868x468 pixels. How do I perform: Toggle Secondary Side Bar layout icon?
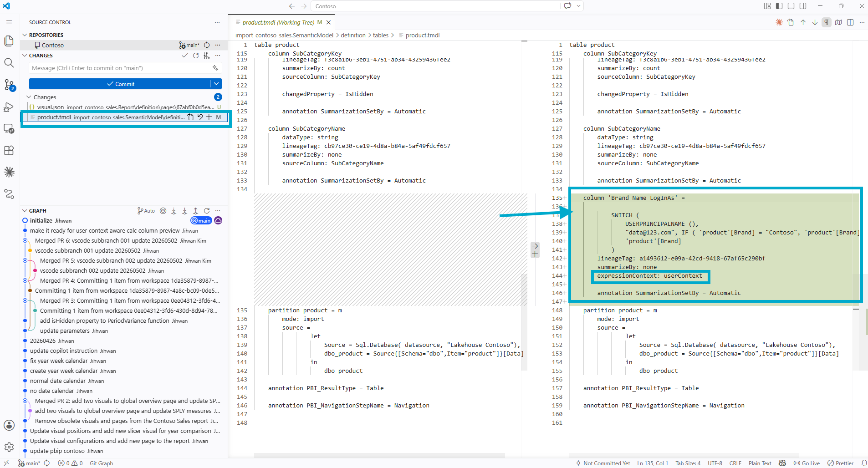click(803, 6)
